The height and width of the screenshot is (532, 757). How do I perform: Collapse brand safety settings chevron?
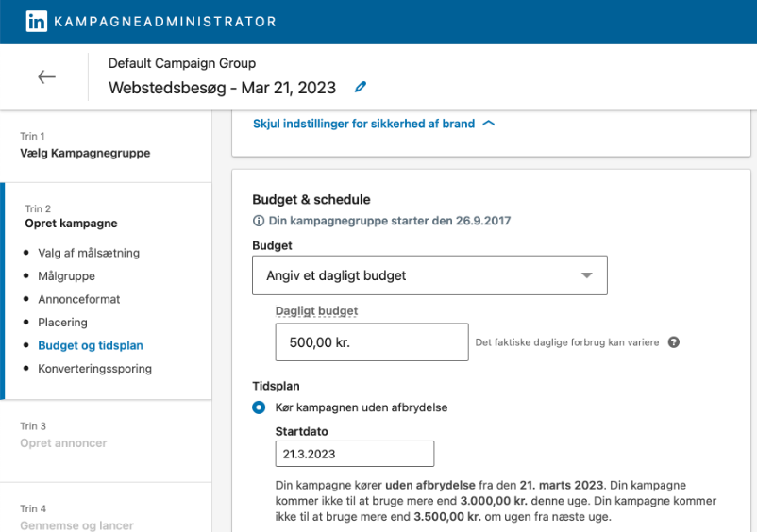489,124
